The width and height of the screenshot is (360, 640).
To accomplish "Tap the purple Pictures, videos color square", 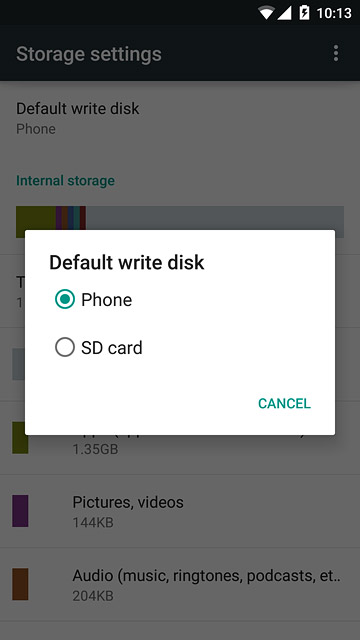I will 20,511.
